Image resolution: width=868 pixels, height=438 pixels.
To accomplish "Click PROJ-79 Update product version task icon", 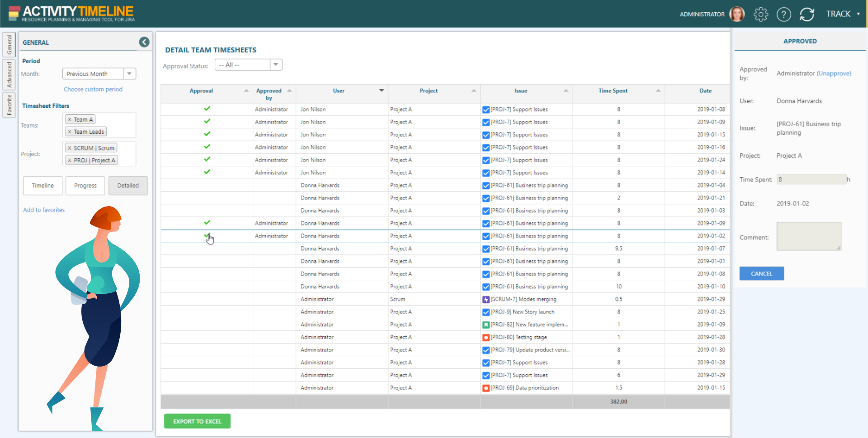I will 486,350.
